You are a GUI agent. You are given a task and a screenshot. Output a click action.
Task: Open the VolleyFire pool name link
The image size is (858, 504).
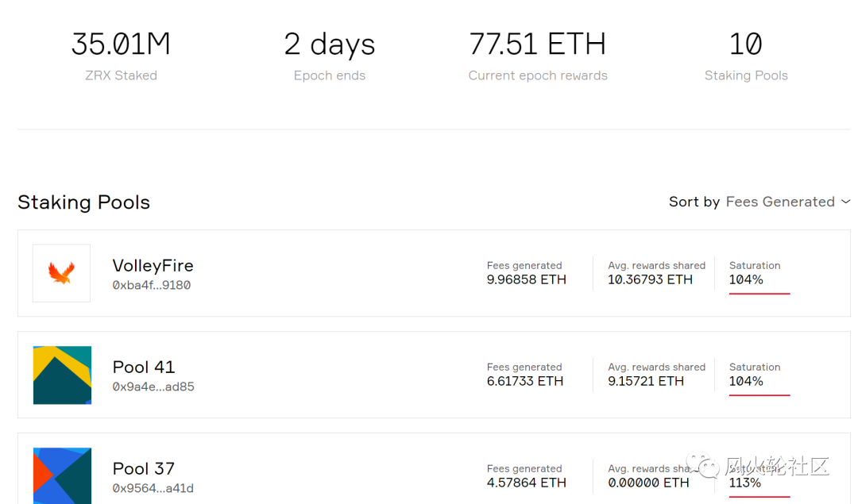tap(153, 266)
